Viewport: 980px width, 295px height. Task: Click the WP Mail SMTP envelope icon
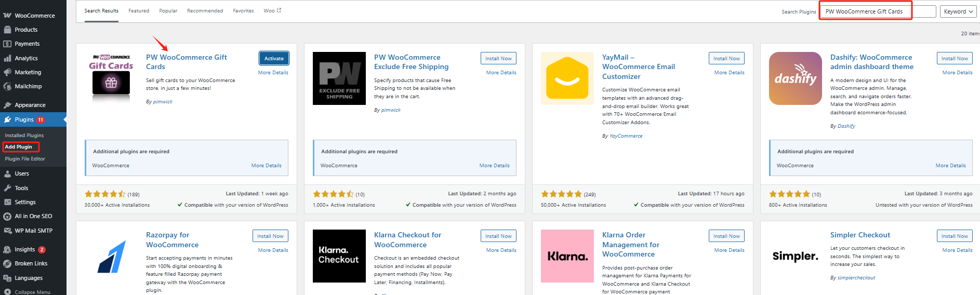tap(7, 231)
